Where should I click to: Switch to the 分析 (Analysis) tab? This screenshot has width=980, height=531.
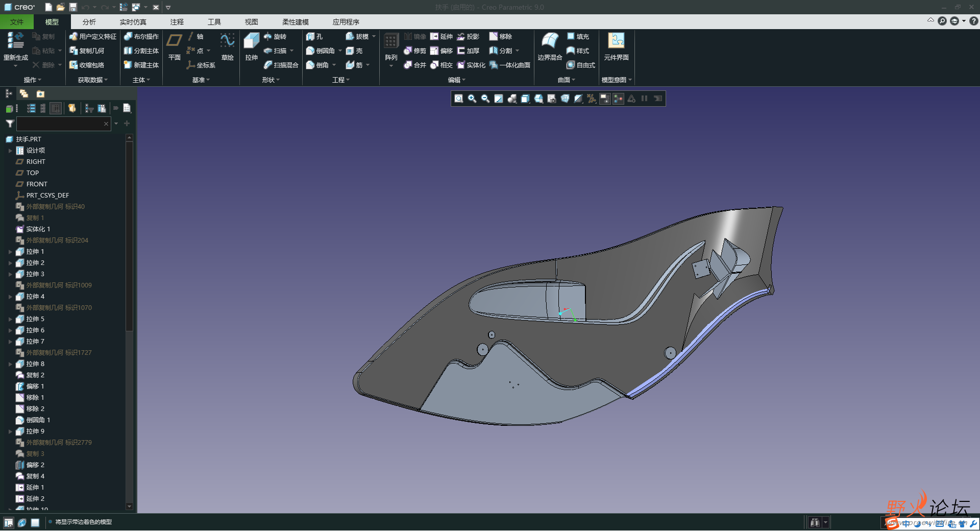pos(89,22)
